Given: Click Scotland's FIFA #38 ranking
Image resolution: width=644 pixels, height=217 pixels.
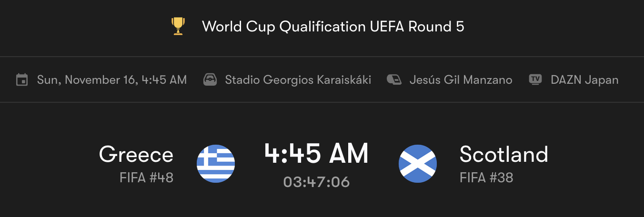Looking at the screenshot, I should coord(486,178).
